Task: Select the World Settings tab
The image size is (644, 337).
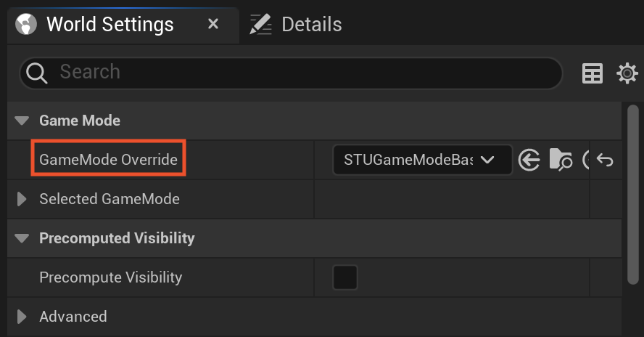Action: [x=110, y=24]
